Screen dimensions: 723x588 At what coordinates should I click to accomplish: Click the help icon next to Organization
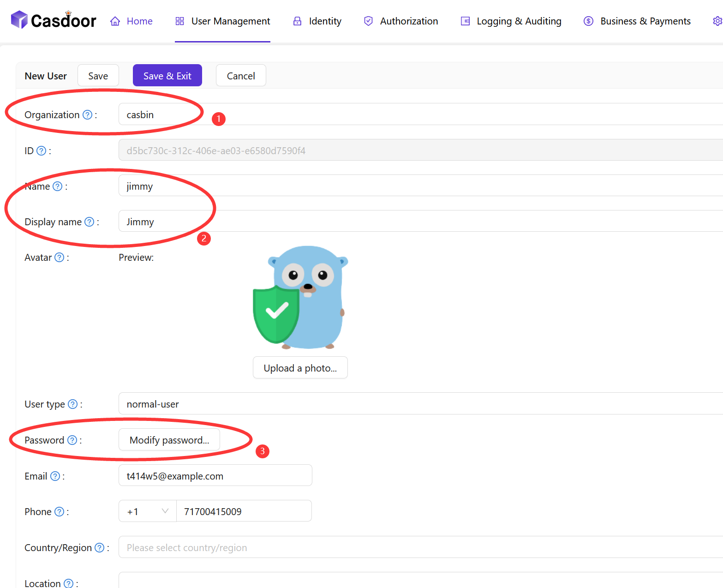[x=87, y=115]
